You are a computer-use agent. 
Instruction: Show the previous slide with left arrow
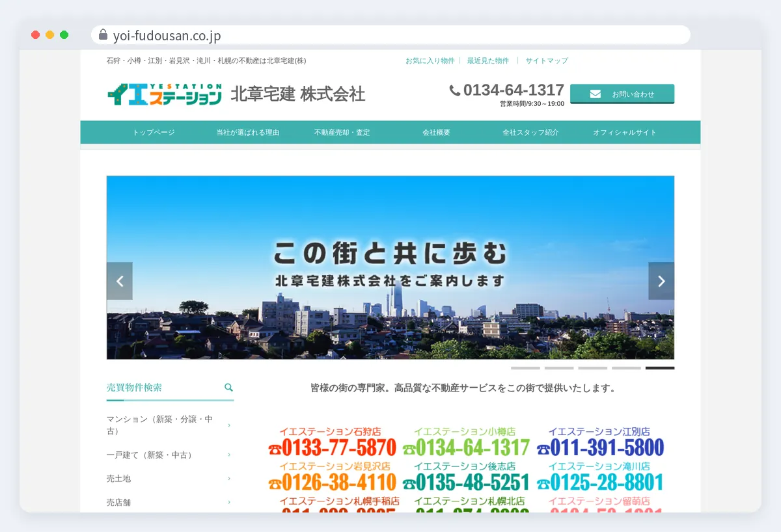120,281
